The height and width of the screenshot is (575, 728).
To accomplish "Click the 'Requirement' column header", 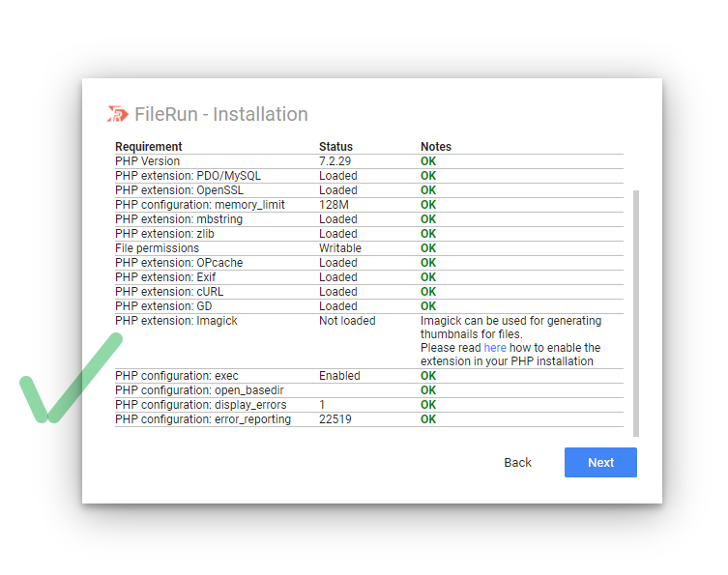I will pos(149,147).
